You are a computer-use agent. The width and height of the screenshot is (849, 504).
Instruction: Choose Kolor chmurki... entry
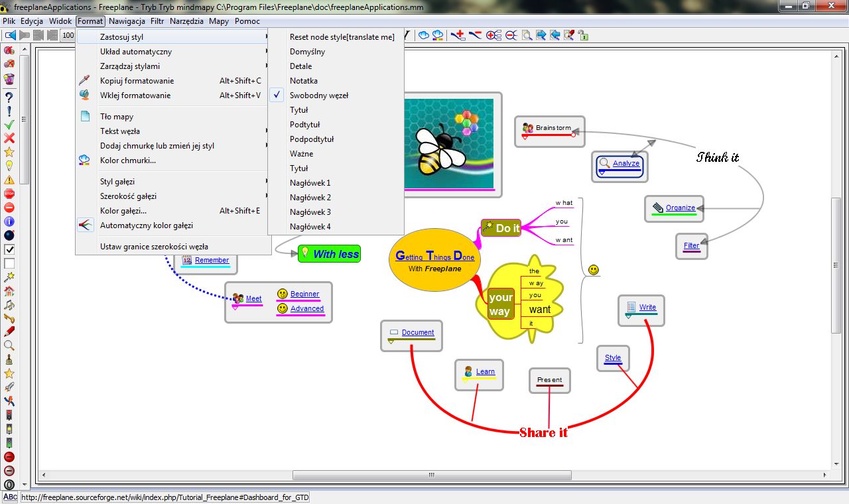coord(173,160)
